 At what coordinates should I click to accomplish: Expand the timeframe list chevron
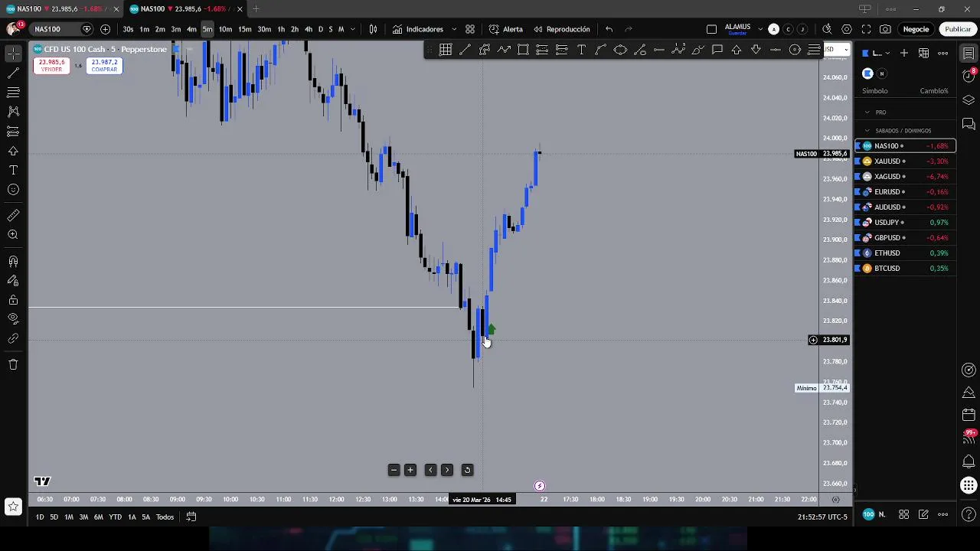352,29
